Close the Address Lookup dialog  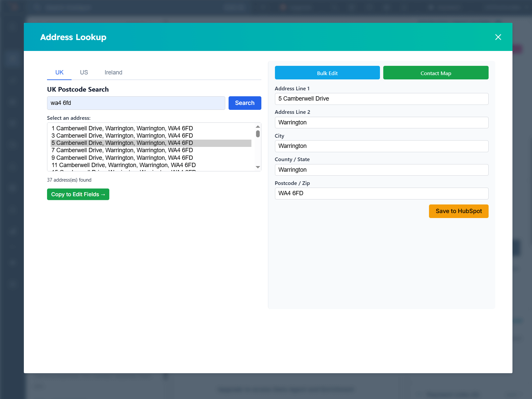[x=498, y=37]
